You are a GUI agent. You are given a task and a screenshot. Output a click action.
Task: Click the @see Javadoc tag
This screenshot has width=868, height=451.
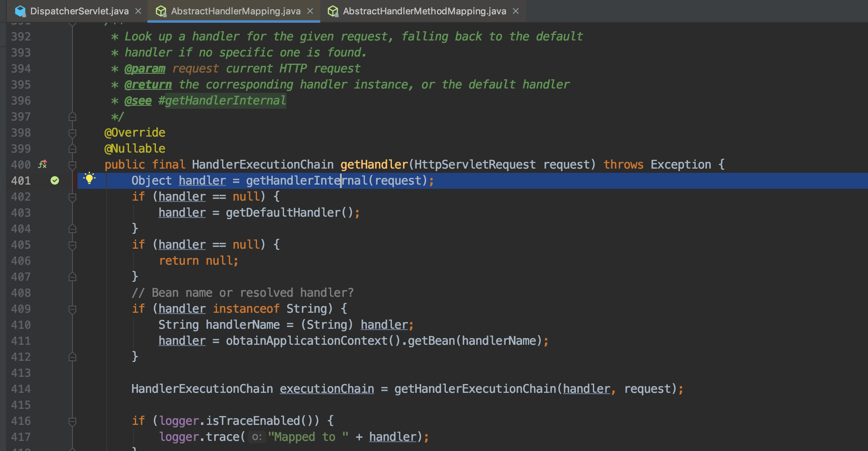click(138, 100)
